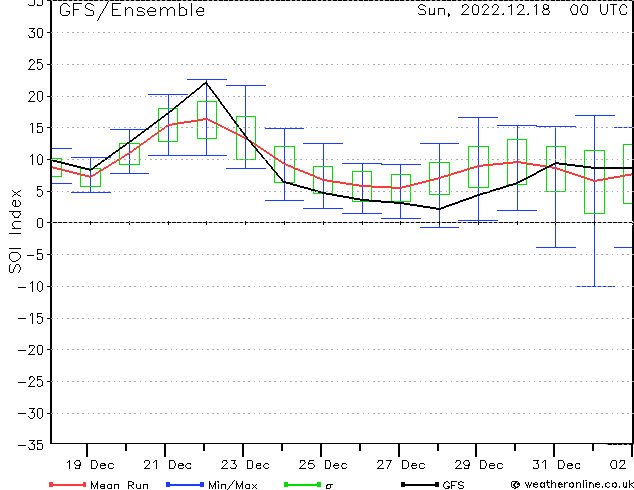Screen dimensions: 634x490
Task: Select the −35 y-axis label
Action: tap(31, 445)
